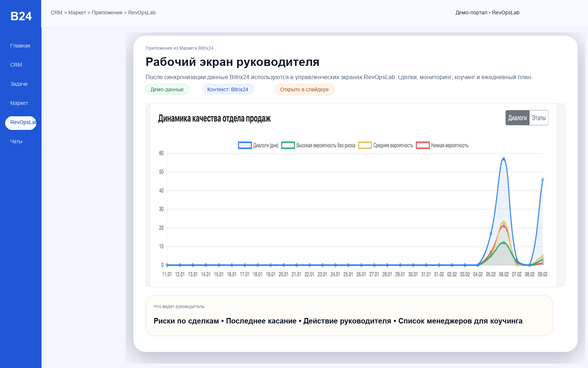Screen dimensions: 588x368
Task: Click the x-axis date label 20.01
Action: pos(283,275)
